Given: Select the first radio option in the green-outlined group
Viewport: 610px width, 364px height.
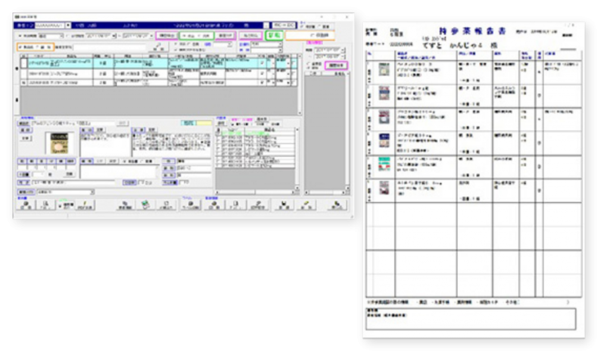Looking at the screenshot, I should [184, 35].
